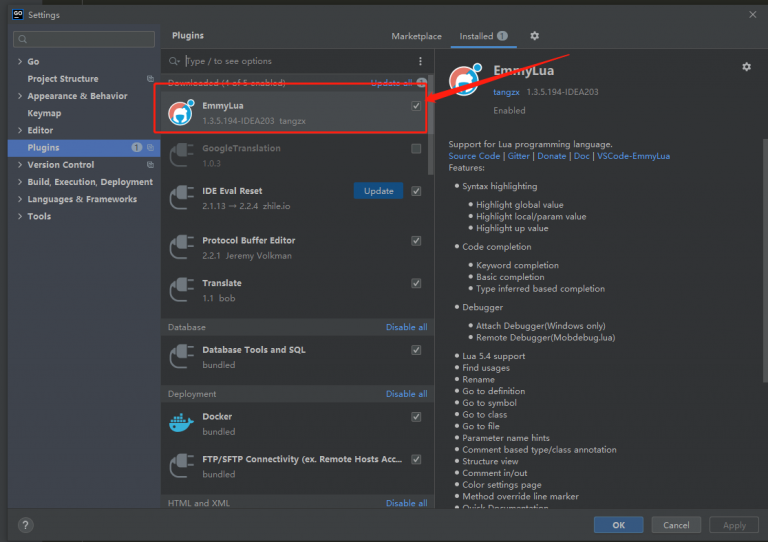Click gear icon beside EmmyLua details title

(x=746, y=67)
